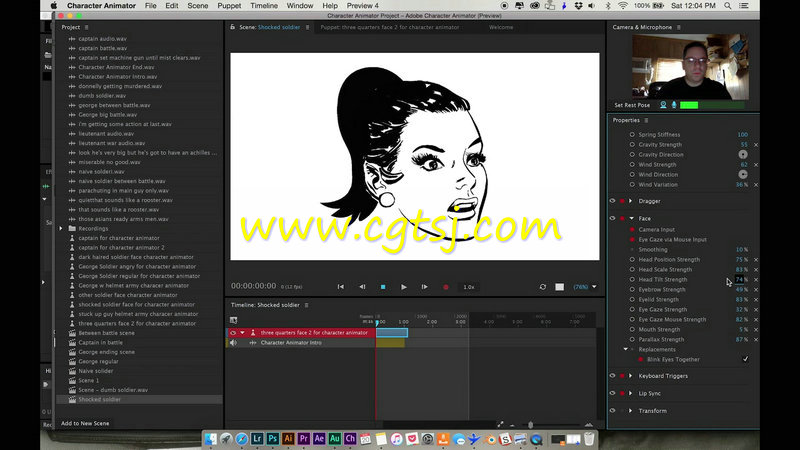The image size is (800, 450).
Task: Stop playback with the blue stop button
Action: pyautogui.click(x=383, y=287)
